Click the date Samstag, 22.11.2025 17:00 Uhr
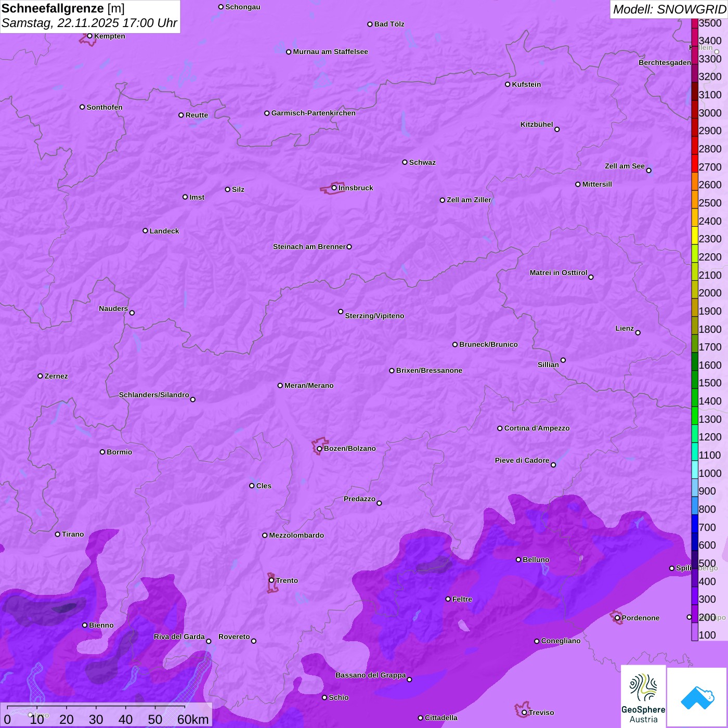The image size is (728, 728). [89, 23]
